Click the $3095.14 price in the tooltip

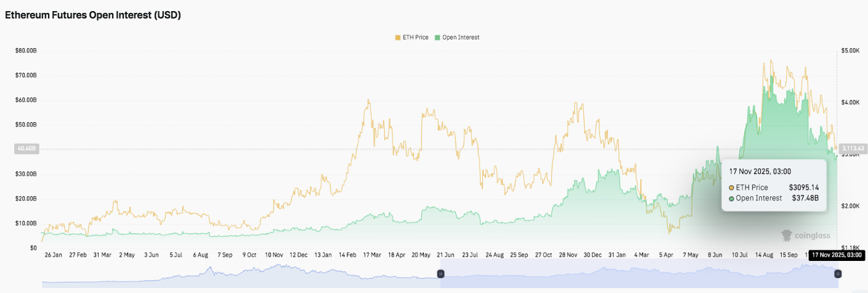pos(803,187)
